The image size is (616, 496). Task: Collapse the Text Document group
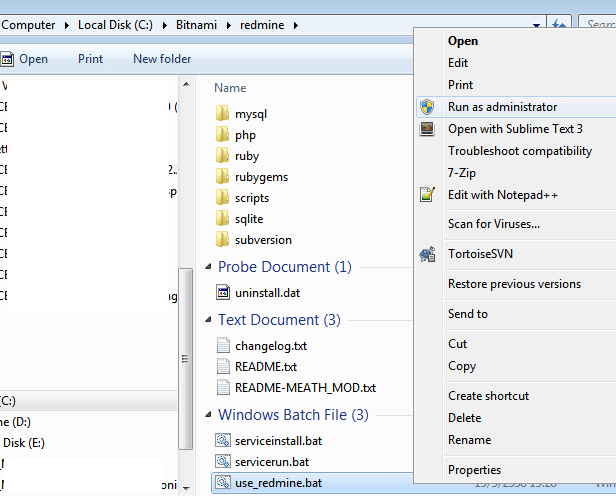(x=208, y=320)
